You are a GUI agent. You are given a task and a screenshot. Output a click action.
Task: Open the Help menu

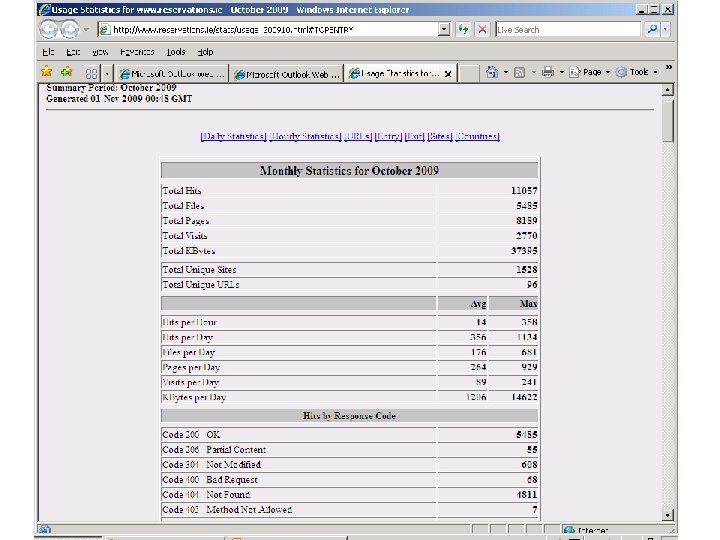pyautogui.click(x=205, y=52)
